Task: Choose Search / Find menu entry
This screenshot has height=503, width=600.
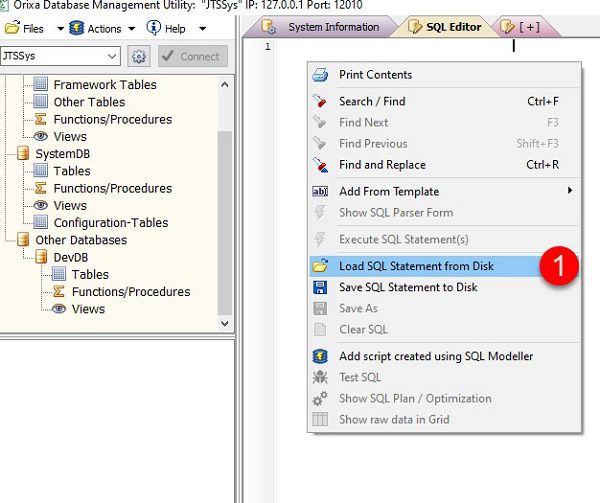Action: pyautogui.click(x=445, y=101)
